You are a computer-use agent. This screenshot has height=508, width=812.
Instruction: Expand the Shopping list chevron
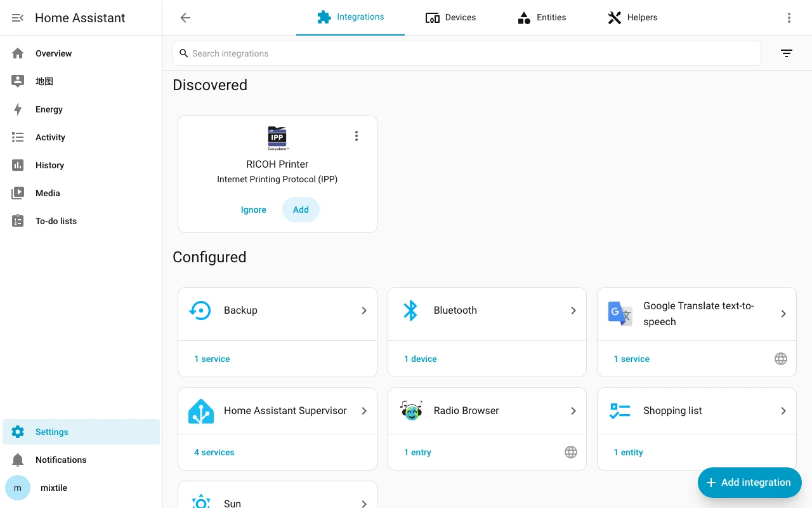(x=783, y=411)
